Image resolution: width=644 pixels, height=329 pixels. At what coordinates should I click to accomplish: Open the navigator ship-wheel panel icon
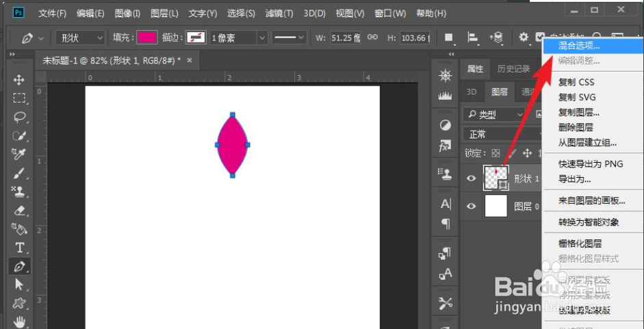[446, 76]
